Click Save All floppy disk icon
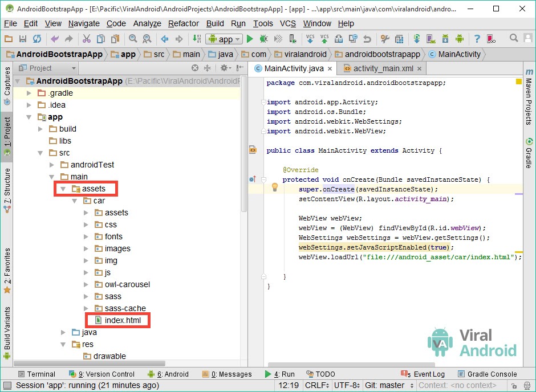The height and width of the screenshot is (392, 536). point(23,39)
